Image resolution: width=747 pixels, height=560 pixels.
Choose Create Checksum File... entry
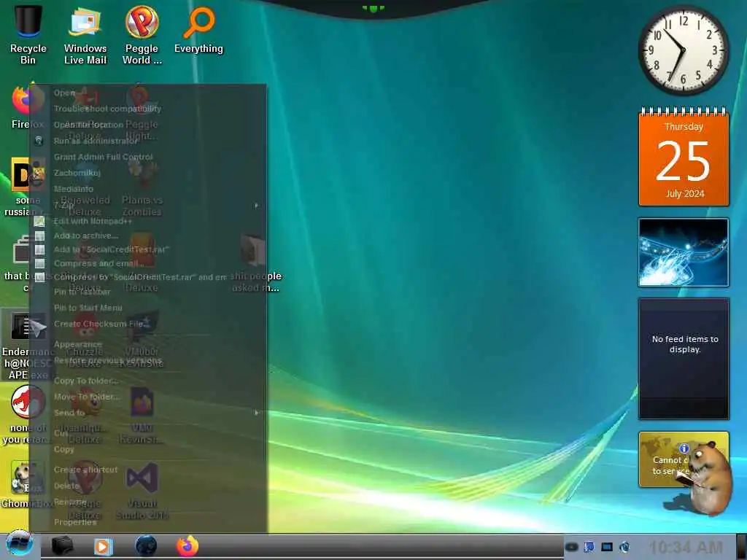point(147,324)
